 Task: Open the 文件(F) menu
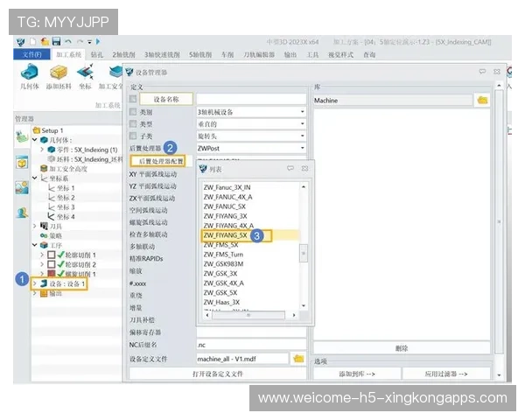coord(32,54)
